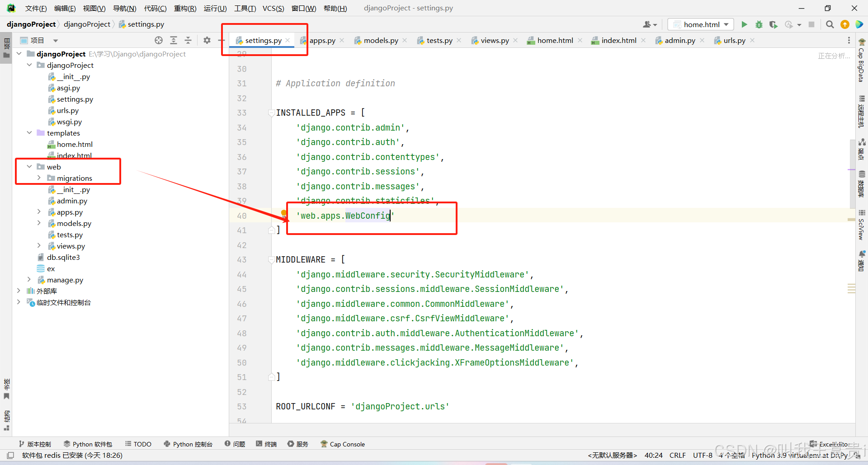Open Python 控制台 tool window
Screen dimensions: 868x465
tap(188, 444)
